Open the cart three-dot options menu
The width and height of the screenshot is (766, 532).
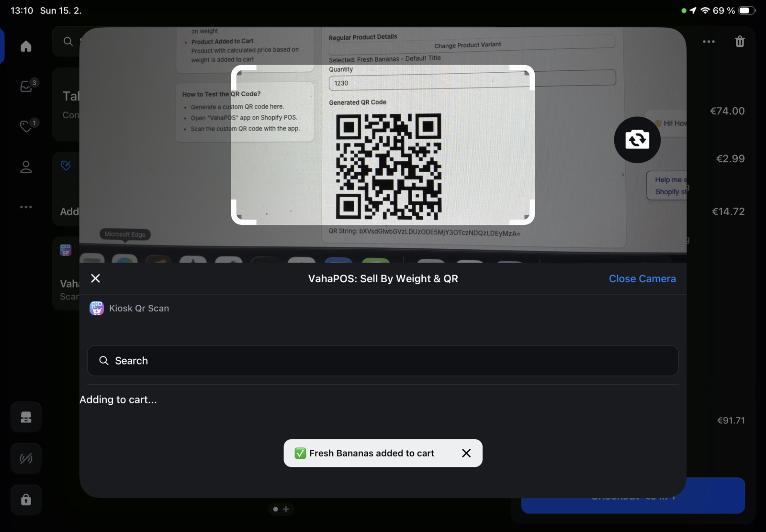point(709,42)
